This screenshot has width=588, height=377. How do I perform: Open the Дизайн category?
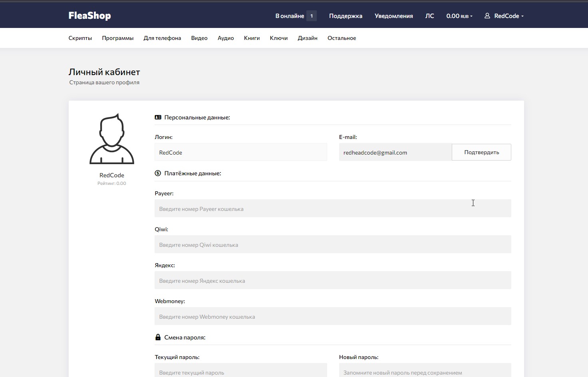308,38
